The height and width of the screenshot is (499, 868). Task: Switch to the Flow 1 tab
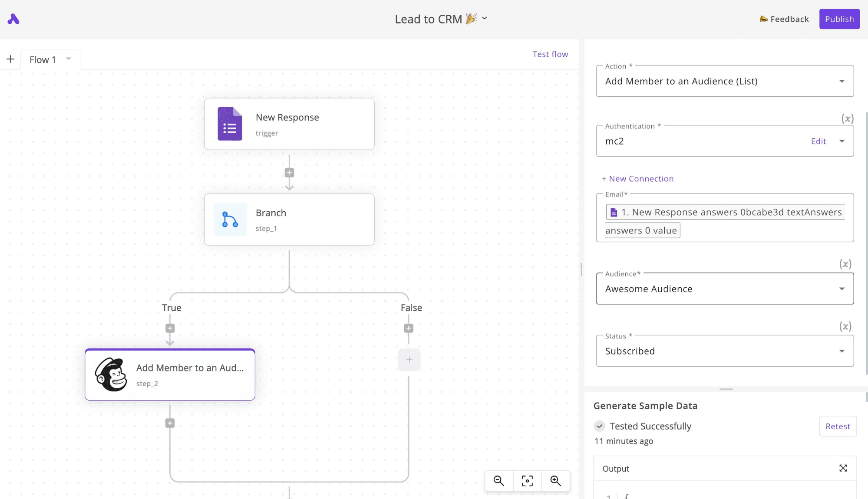42,59
